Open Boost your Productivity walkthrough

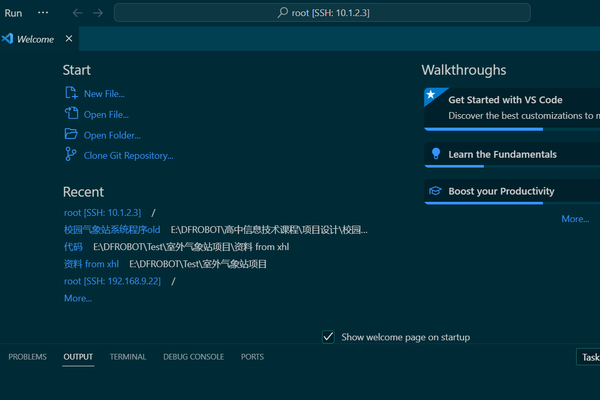[x=512, y=192]
